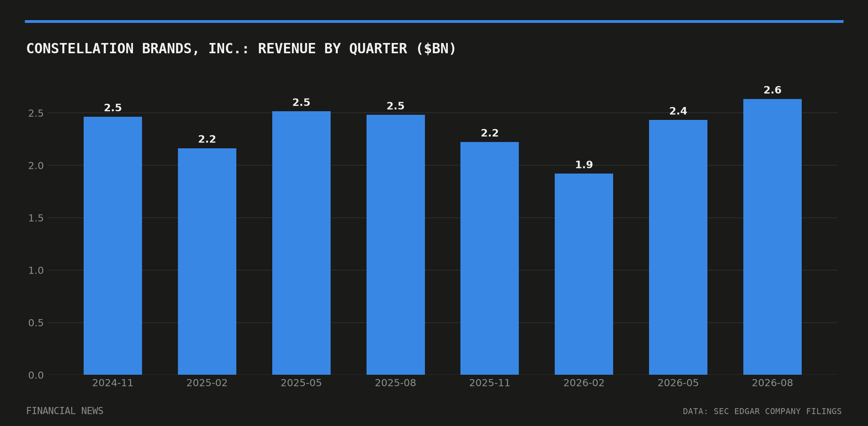
Task: Click the 2.4 value label above 2026-05
Action: (x=678, y=111)
